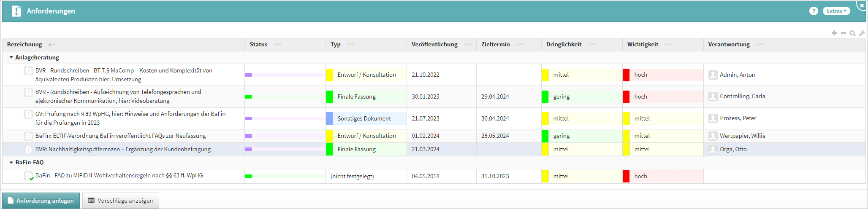
Task: Click red Wichtigkeit swatch in first row
Action: click(x=626, y=75)
